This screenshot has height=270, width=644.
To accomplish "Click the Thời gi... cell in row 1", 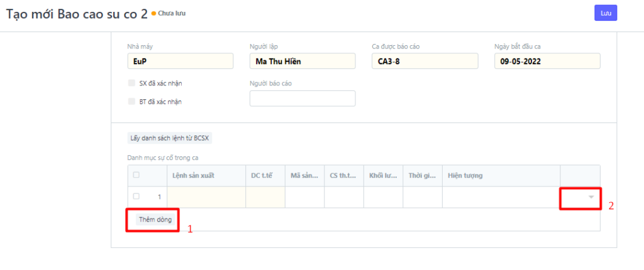I will (423, 197).
